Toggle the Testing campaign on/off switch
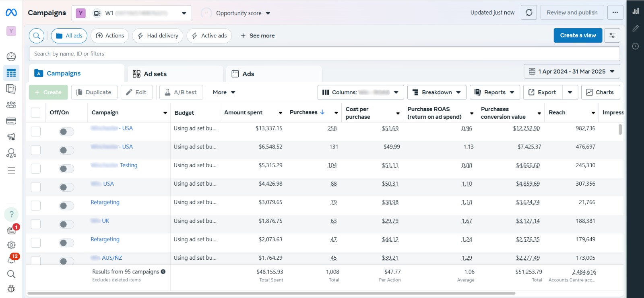Image resolution: width=644 pixels, height=298 pixels. pyautogui.click(x=66, y=169)
